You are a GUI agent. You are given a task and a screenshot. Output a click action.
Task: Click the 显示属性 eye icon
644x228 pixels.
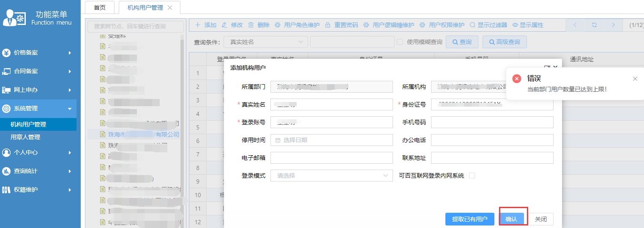pyautogui.click(x=515, y=25)
